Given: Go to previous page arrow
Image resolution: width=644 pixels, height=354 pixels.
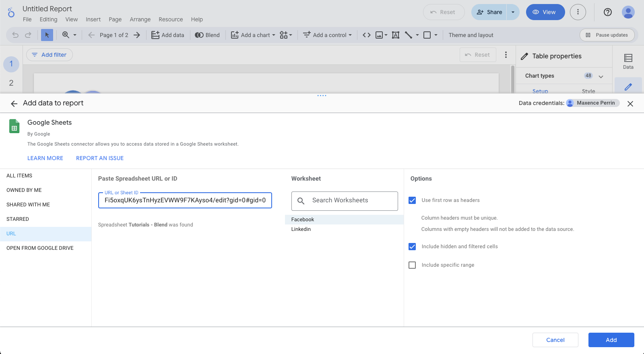Looking at the screenshot, I should [91, 35].
